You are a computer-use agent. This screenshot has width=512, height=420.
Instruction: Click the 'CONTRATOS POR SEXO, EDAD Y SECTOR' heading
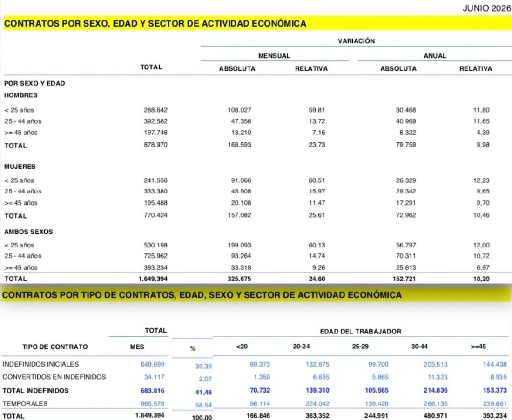[155, 24]
